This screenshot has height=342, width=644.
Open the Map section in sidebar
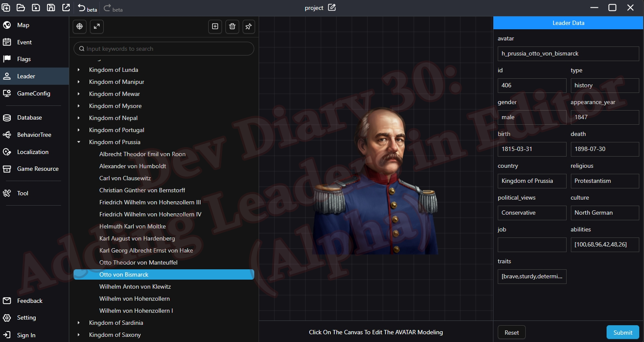(23, 25)
